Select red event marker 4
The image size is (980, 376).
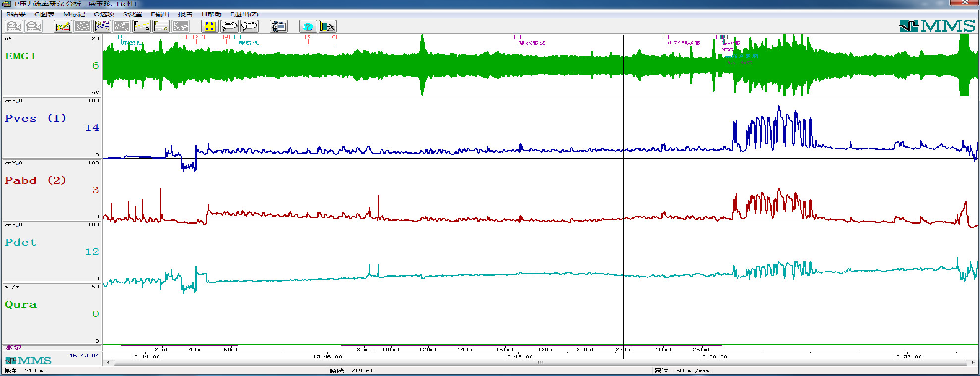point(226,37)
